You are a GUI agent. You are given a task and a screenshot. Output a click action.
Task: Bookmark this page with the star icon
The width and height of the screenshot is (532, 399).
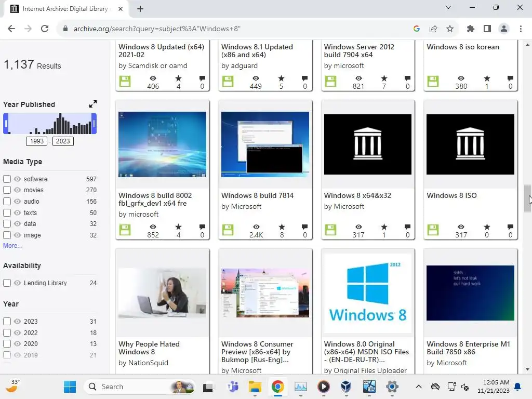pyautogui.click(x=450, y=29)
